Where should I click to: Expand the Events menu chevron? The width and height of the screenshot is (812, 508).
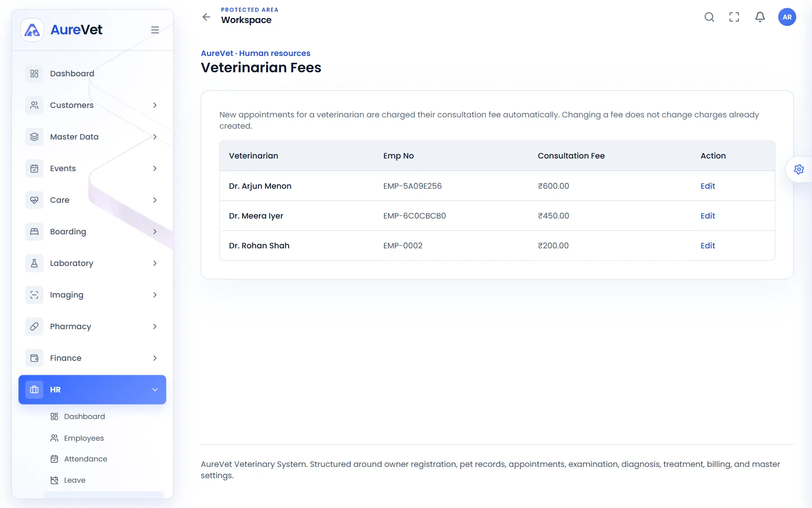click(x=155, y=168)
